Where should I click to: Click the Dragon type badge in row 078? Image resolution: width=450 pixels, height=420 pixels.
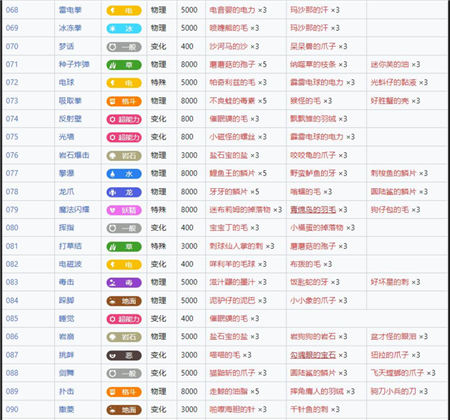coord(124,192)
